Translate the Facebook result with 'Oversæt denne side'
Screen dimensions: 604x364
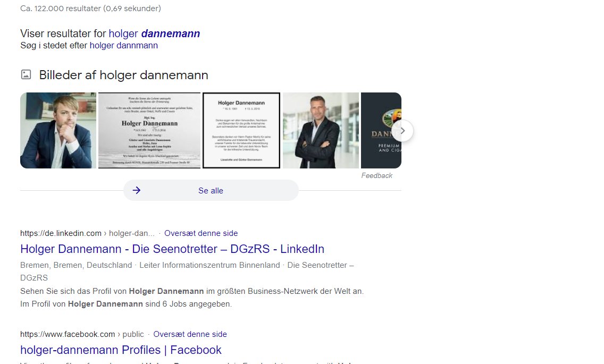[x=190, y=334]
